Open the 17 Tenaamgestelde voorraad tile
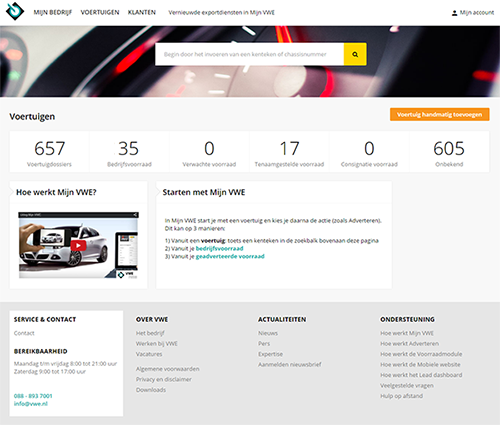 tap(289, 152)
